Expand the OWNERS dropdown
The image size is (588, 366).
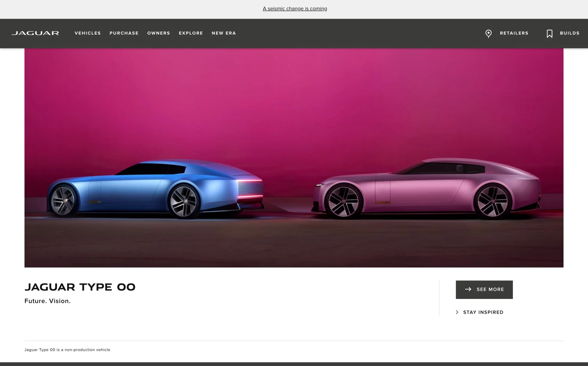(x=159, y=33)
